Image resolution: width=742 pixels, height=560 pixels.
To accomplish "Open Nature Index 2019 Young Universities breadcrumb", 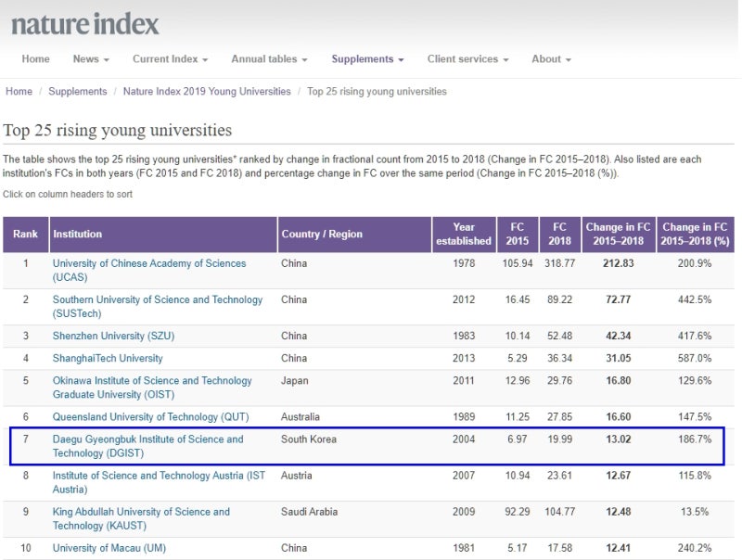I will (206, 92).
